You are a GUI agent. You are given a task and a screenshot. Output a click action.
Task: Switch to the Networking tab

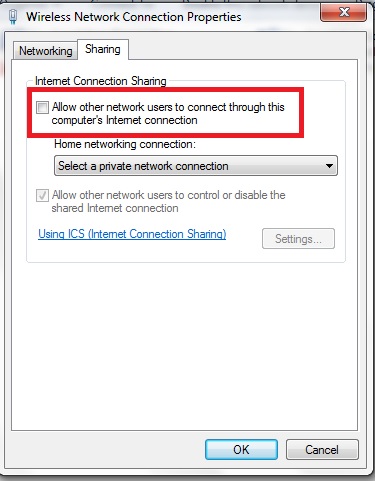[46, 51]
